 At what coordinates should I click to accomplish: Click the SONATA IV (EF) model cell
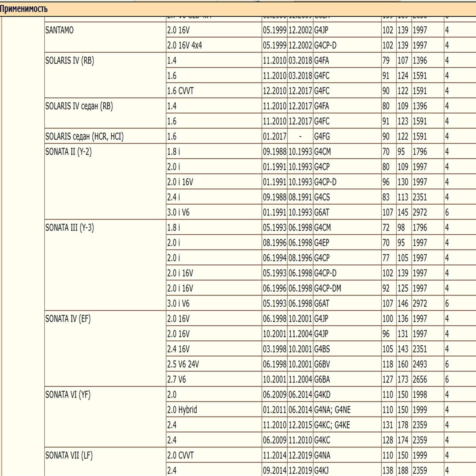(68, 319)
